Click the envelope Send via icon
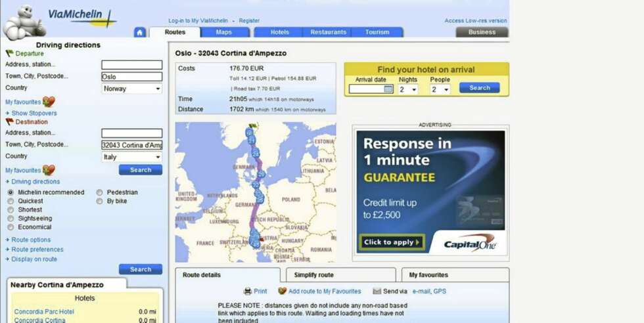Screen dimensions: 644x323 tap(377, 291)
